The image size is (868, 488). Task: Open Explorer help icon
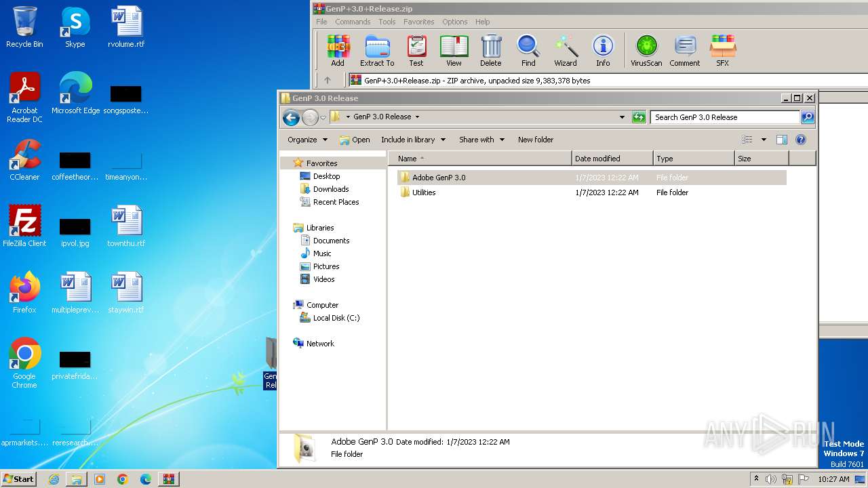800,140
